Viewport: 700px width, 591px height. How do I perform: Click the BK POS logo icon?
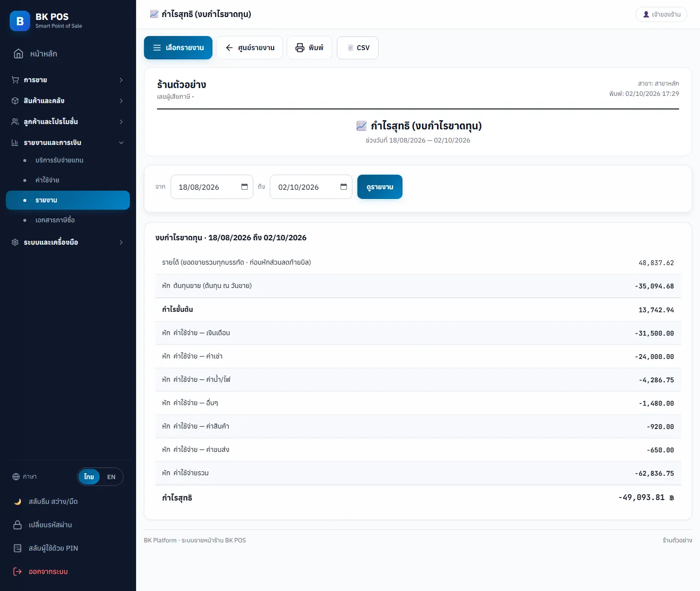tap(20, 21)
